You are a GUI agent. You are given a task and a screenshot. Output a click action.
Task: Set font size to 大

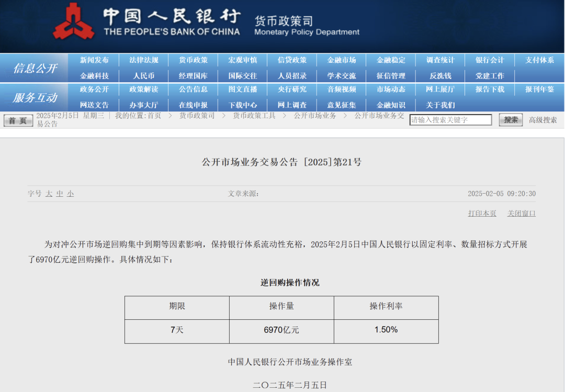tap(49, 194)
